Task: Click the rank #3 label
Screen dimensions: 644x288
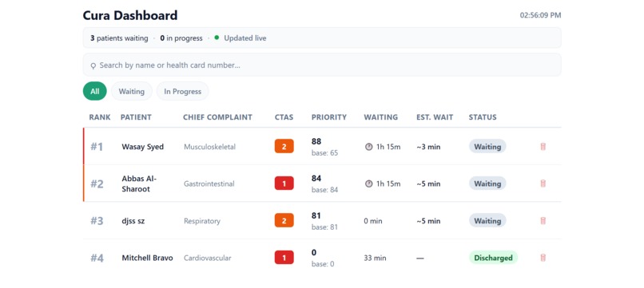Action: [x=97, y=221]
